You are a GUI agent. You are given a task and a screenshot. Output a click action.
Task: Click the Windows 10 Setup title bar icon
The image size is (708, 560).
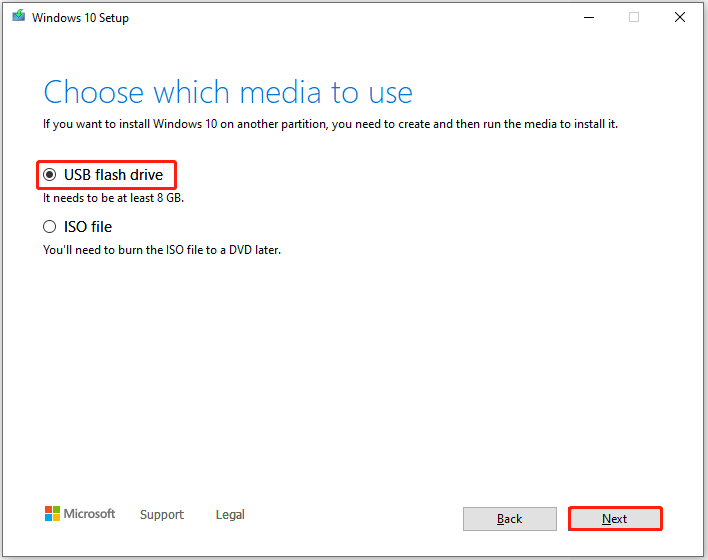tap(18, 17)
